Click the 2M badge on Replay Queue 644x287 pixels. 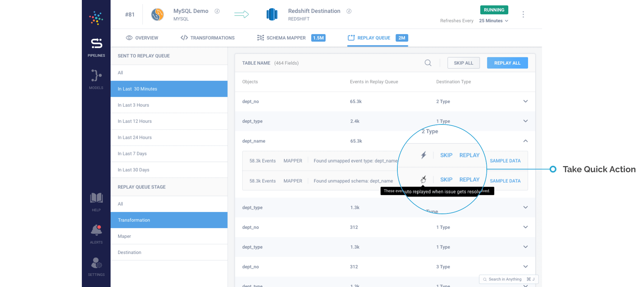click(402, 38)
